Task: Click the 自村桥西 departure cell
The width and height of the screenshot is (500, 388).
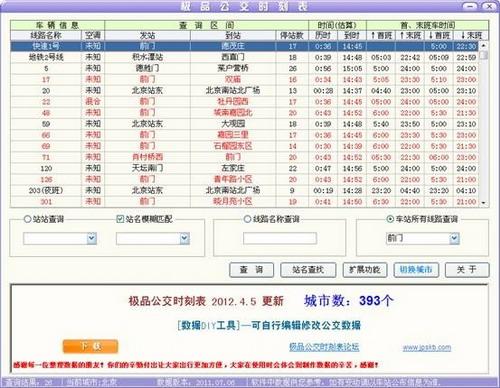Action: [147, 157]
